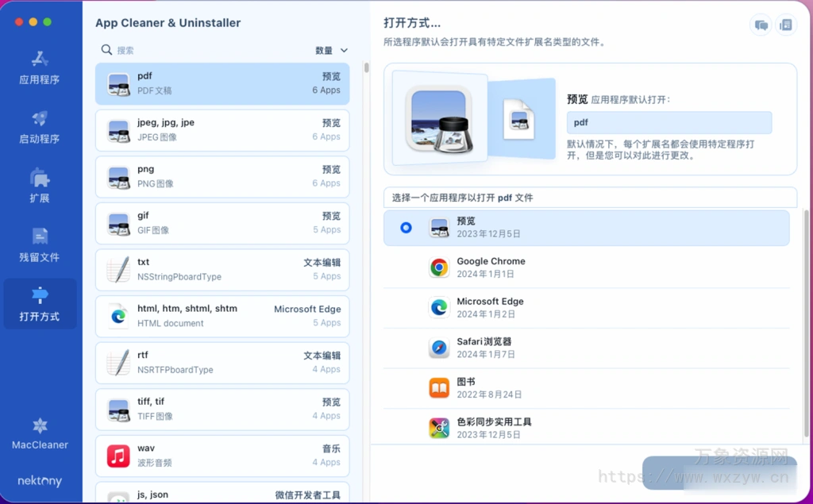Set Microsoft Edge as pdf default app

click(x=490, y=307)
